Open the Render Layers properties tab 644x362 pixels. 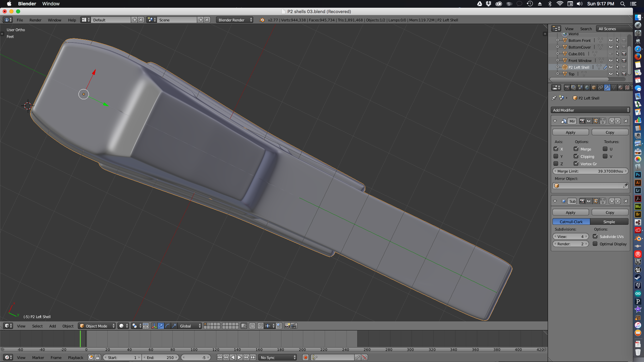coord(574,87)
